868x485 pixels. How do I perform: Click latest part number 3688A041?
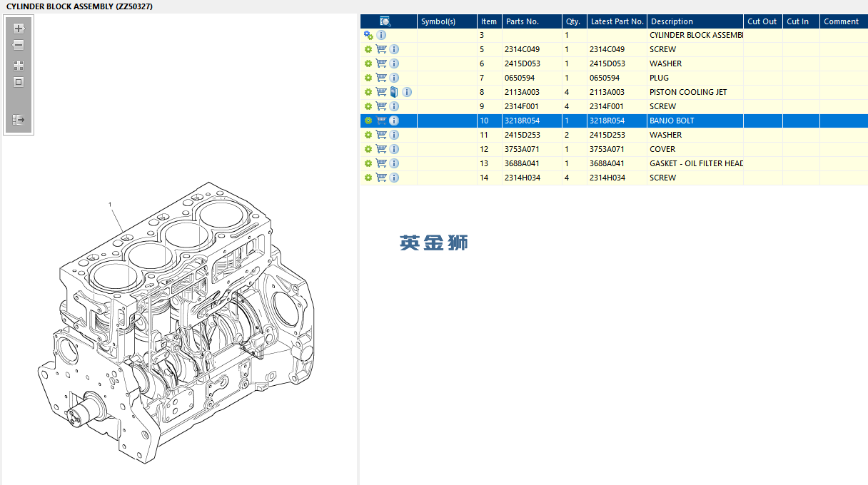coord(607,163)
